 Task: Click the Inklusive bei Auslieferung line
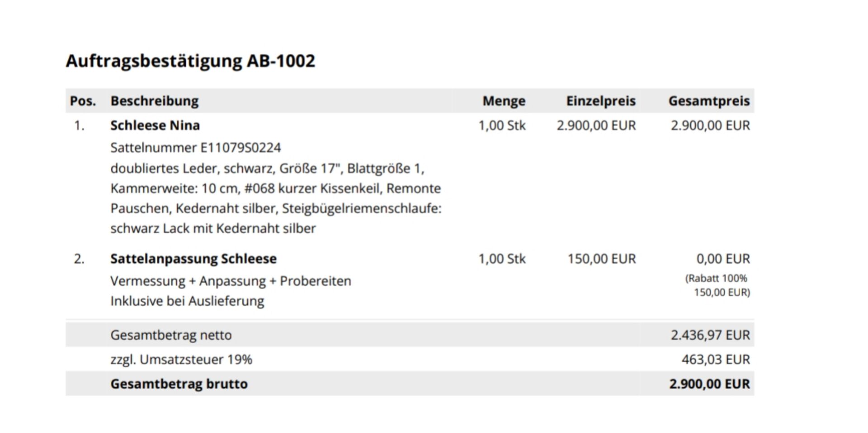187,301
